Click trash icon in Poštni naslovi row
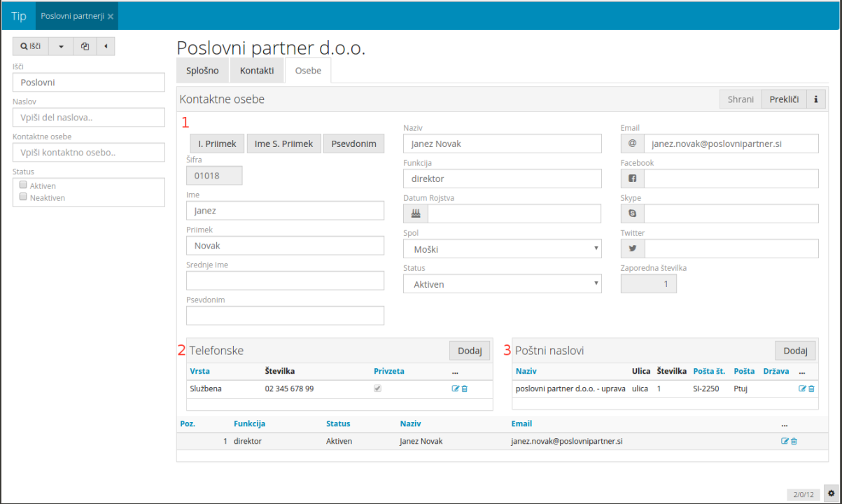 pyautogui.click(x=811, y=388)
